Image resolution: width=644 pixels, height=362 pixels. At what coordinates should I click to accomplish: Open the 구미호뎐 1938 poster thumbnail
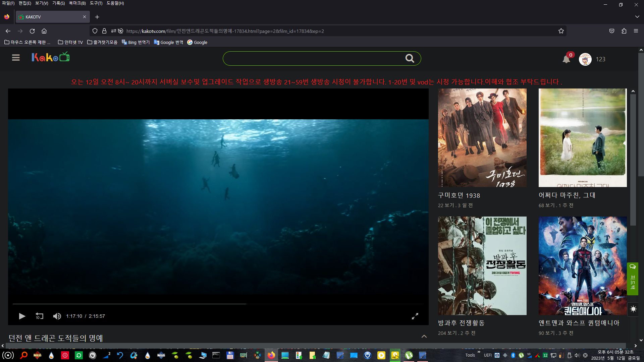482,138
